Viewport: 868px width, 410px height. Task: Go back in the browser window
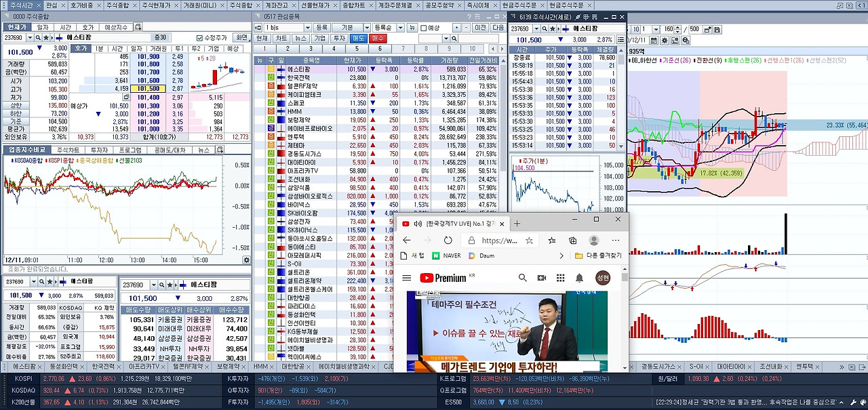(x=407, y=240)
